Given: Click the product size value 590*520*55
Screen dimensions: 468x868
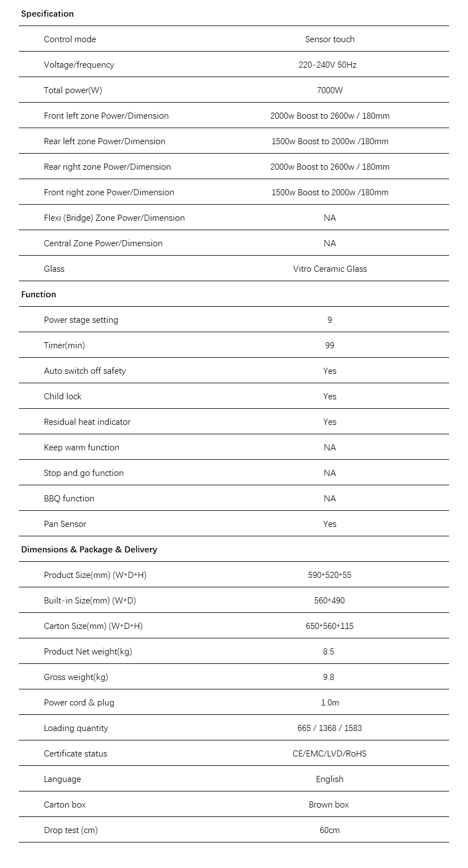Looking at the screenshot, I should tap(330, 575).
